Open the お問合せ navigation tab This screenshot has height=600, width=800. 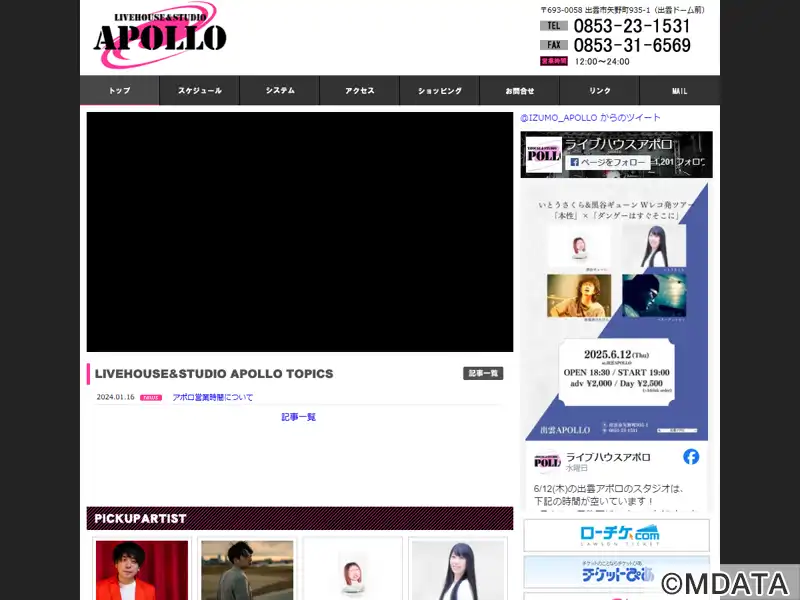520,90
